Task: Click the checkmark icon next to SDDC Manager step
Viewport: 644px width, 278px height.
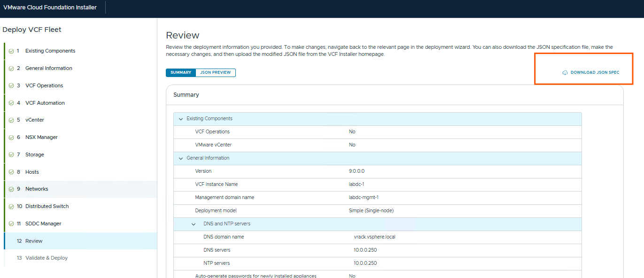Action: point(11,224)
